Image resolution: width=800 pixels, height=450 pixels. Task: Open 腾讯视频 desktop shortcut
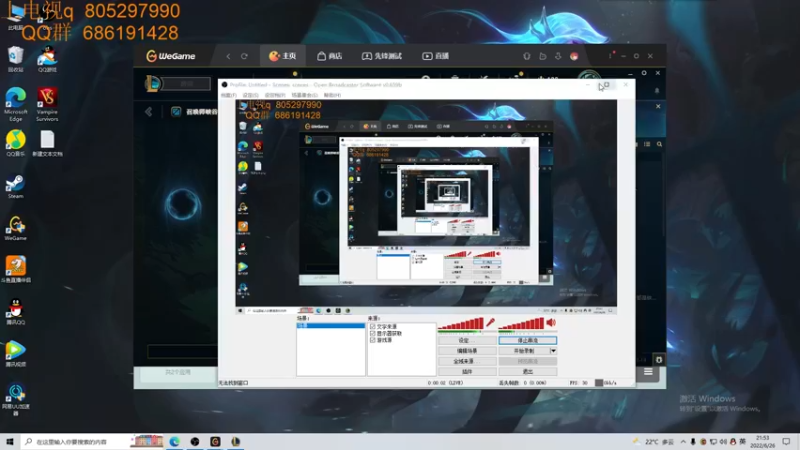(x=16, y=354)
